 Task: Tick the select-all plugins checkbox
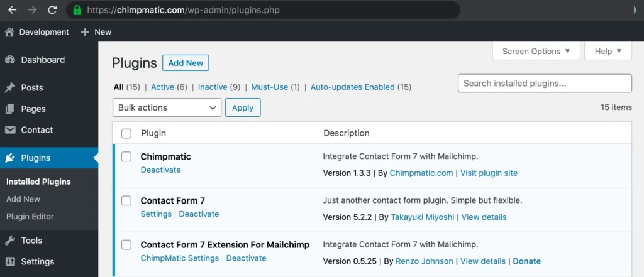click(126, 133)
